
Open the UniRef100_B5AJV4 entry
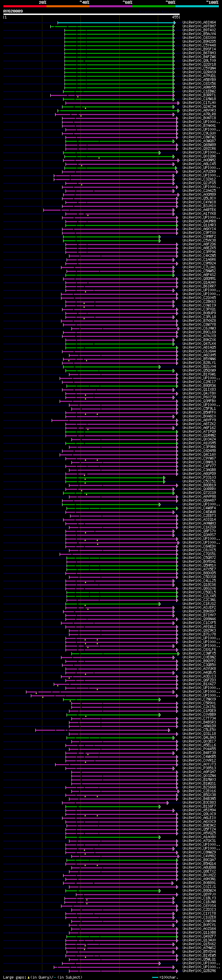tap(199, 34)
